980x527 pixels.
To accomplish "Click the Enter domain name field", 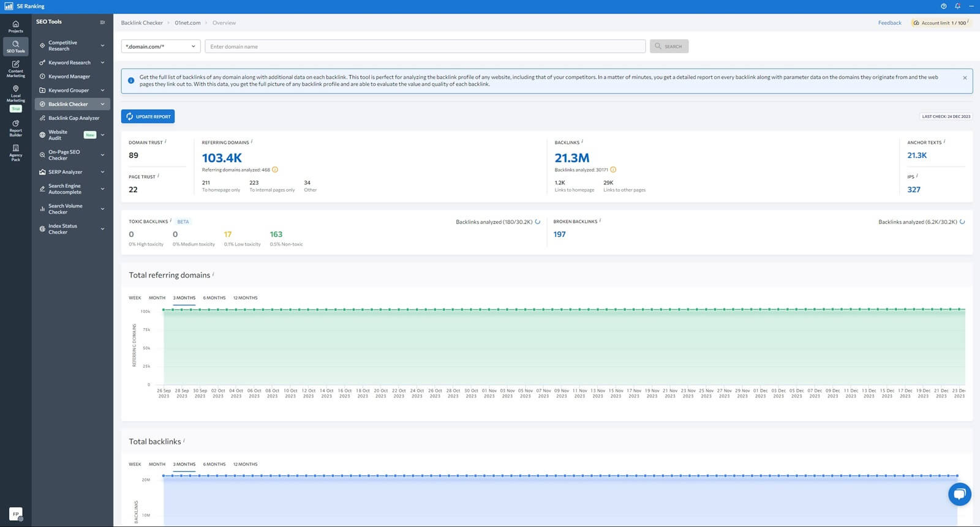I will [x=425, y=47].
